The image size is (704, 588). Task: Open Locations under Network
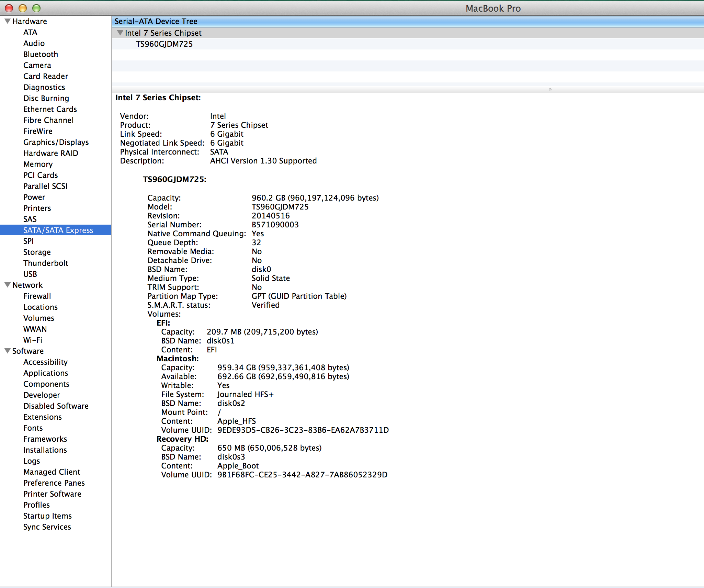coord(41,307)
